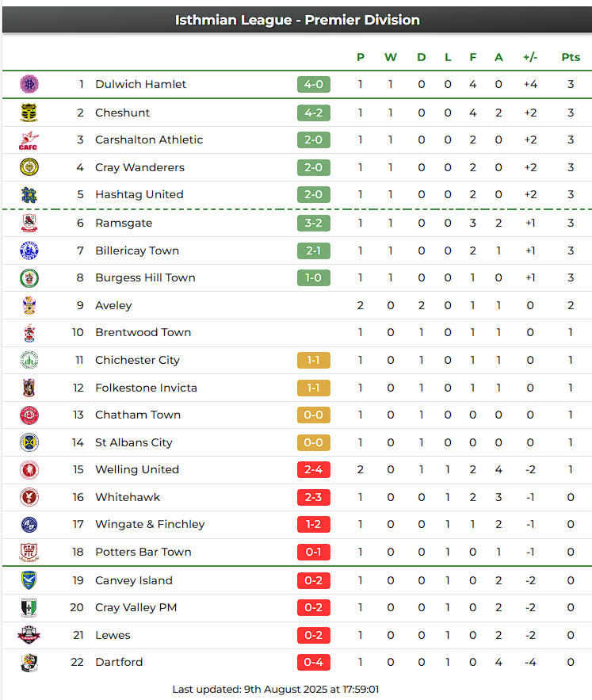
Task: Sort table by Pts column header
Action: (571, 57)
